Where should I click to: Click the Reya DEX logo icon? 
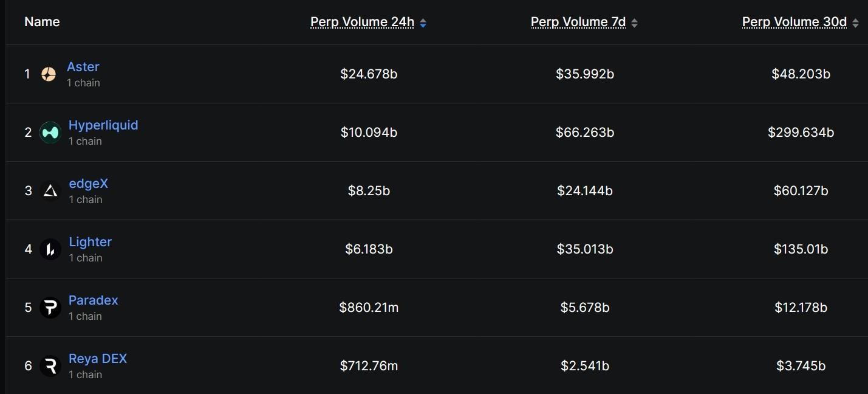click(x=50, y=366)
